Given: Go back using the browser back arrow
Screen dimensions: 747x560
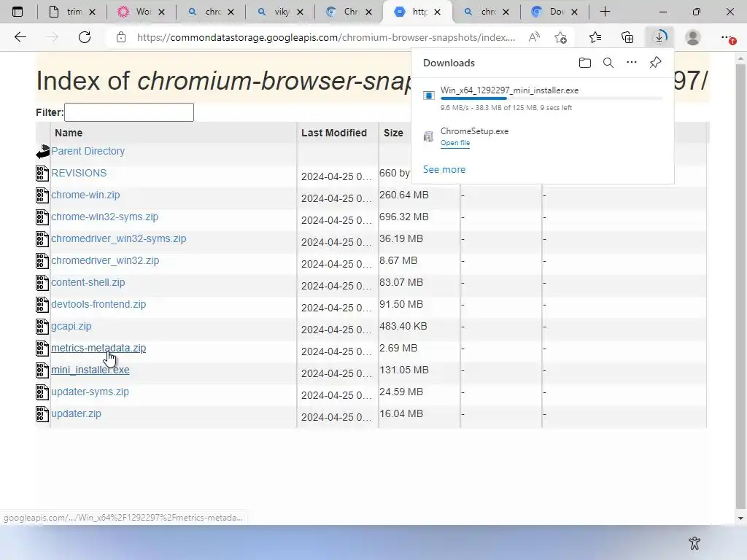Looking at the screenshot, I should pos(20,37).
